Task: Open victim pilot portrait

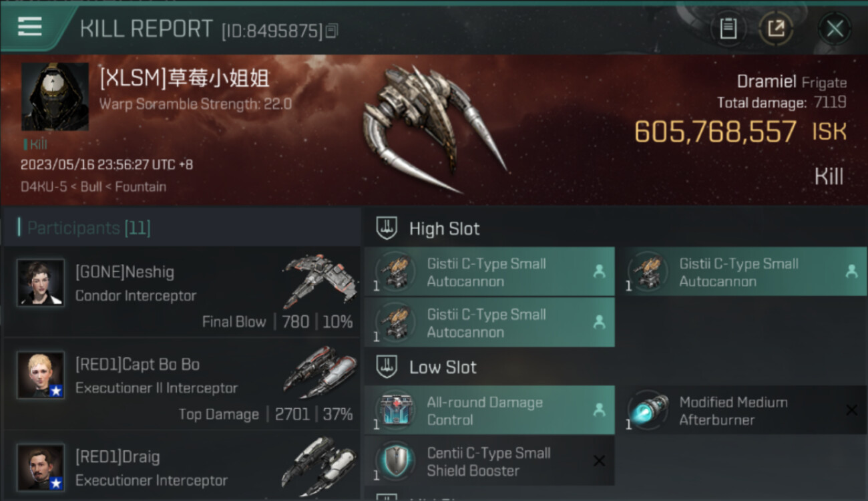Action: (55, 97)
